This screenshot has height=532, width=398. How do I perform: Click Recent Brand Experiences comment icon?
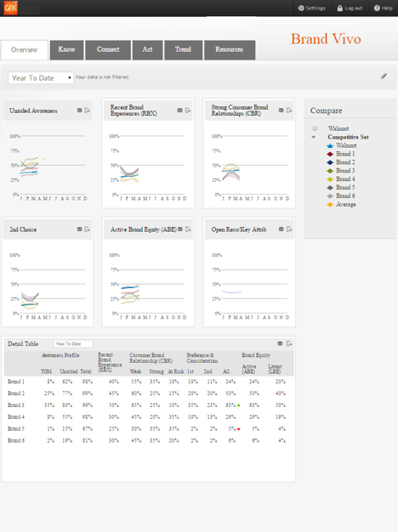pyautogui.click(x=180, y=110)
